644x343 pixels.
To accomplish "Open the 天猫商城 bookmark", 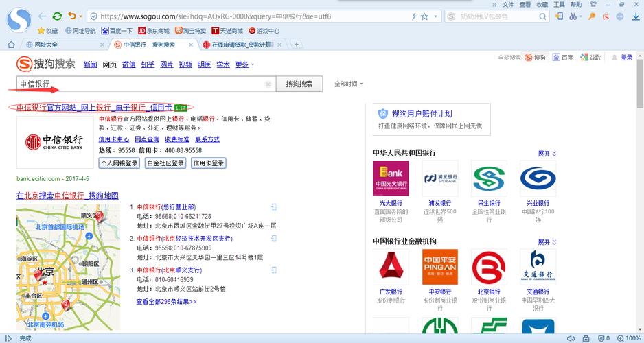I will click(x=227, y=31).
